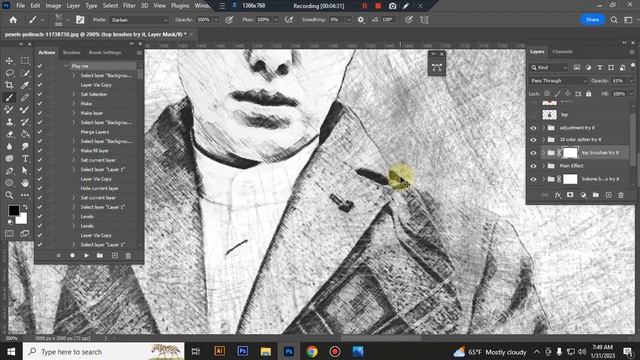This screenshot has width=640, height=360.
Task: Hide the color option try it group
Action: point(533,140)
